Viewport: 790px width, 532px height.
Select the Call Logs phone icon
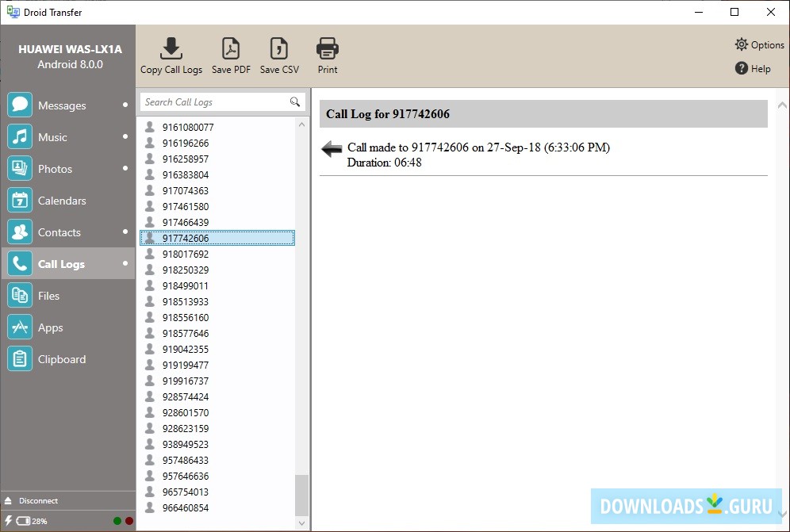pos(20,263)
